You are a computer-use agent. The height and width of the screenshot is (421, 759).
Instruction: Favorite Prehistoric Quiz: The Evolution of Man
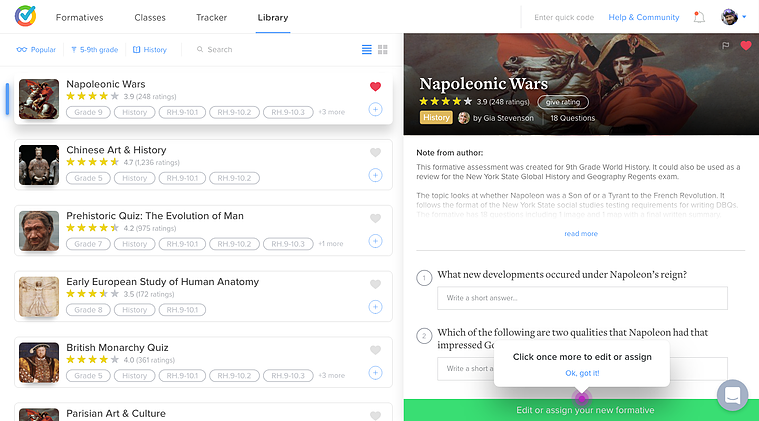tap(375, 218)
